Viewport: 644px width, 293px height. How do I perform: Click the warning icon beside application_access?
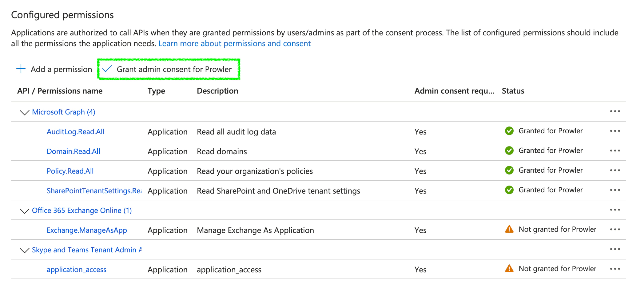coord(510,268)
